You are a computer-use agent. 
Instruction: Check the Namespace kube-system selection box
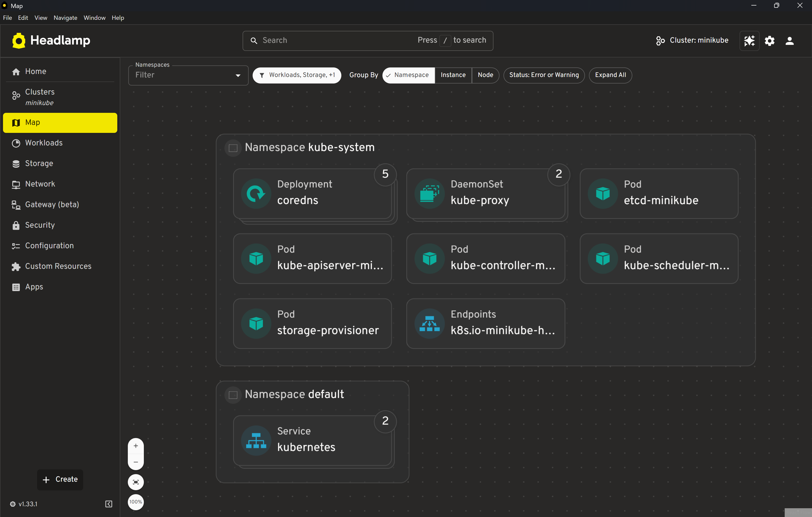233,147
